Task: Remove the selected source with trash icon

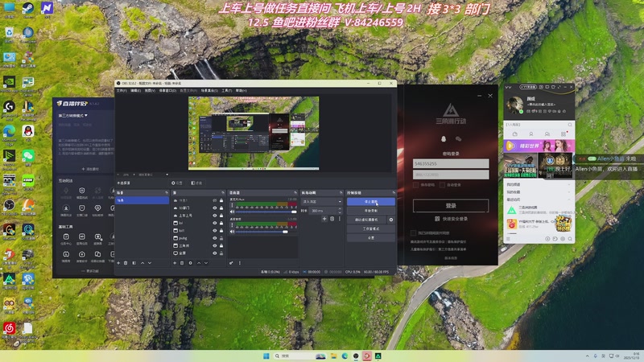Action: [182, 263]
